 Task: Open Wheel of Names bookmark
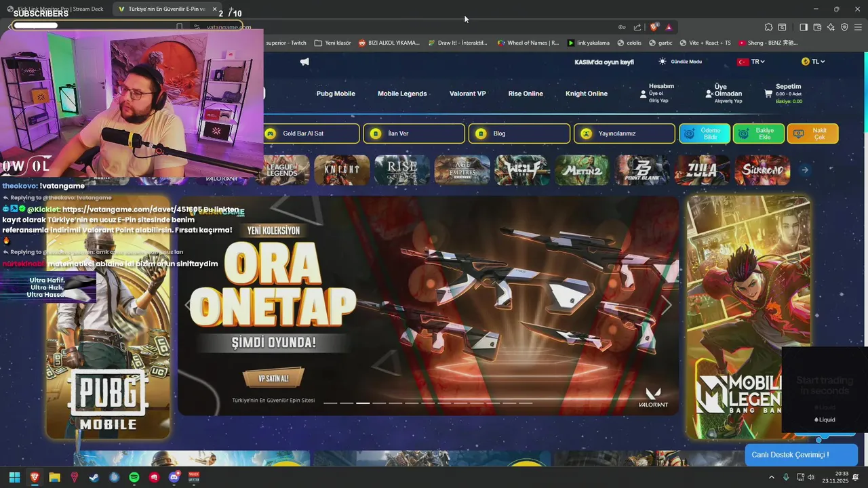click(528, 43)
